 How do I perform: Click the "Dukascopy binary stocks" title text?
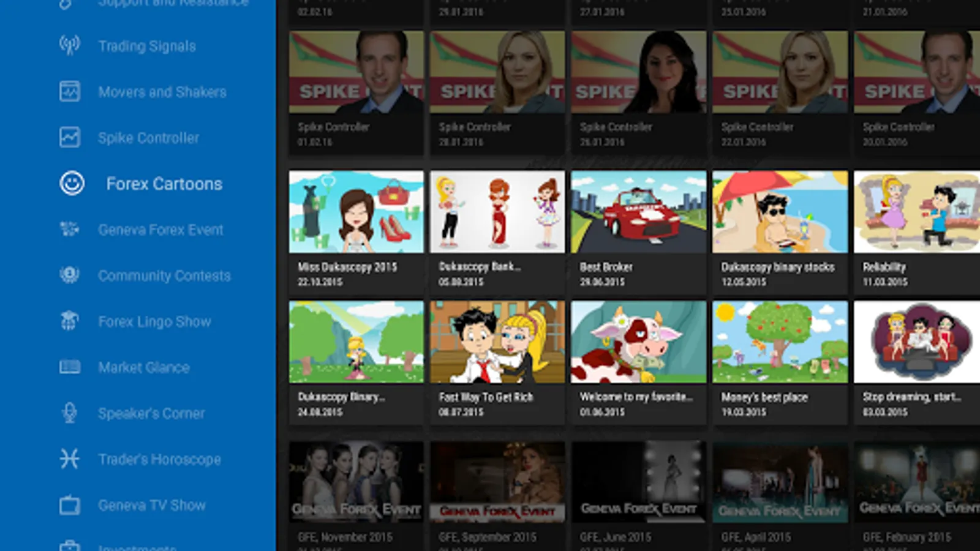(778, 267)
